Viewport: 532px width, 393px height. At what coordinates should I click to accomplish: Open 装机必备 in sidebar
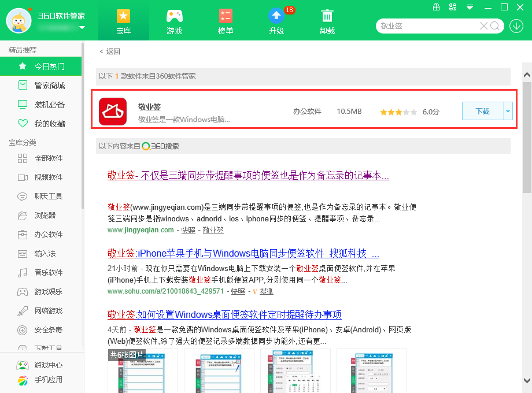click(x=40, y=105)
